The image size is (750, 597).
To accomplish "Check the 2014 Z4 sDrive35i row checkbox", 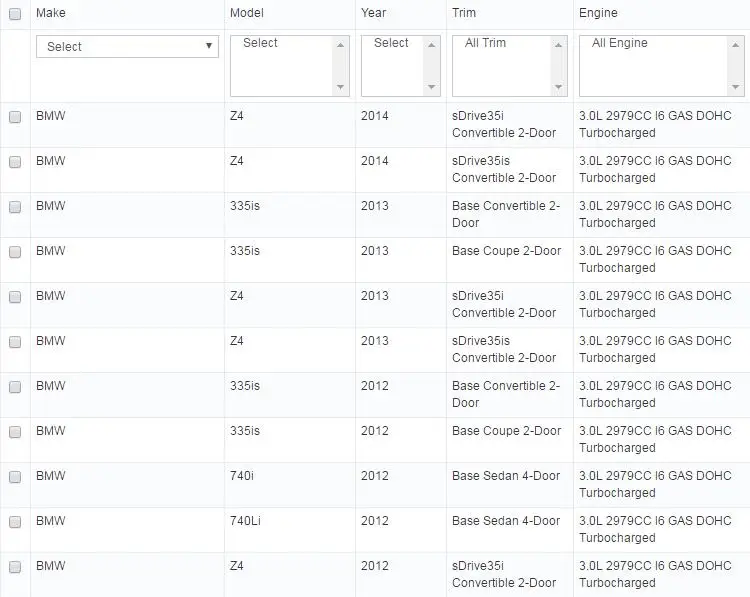I will 15,117.
